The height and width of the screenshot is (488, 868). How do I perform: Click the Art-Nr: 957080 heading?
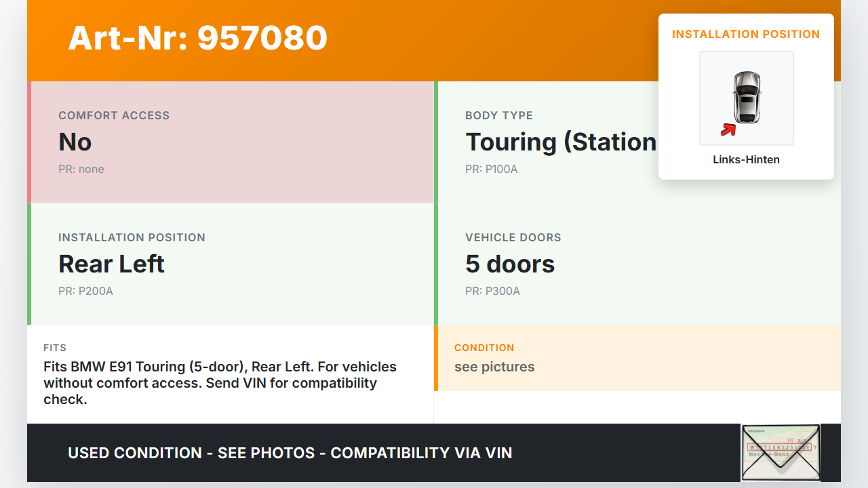pyautogui.click(x=198, y=38)
